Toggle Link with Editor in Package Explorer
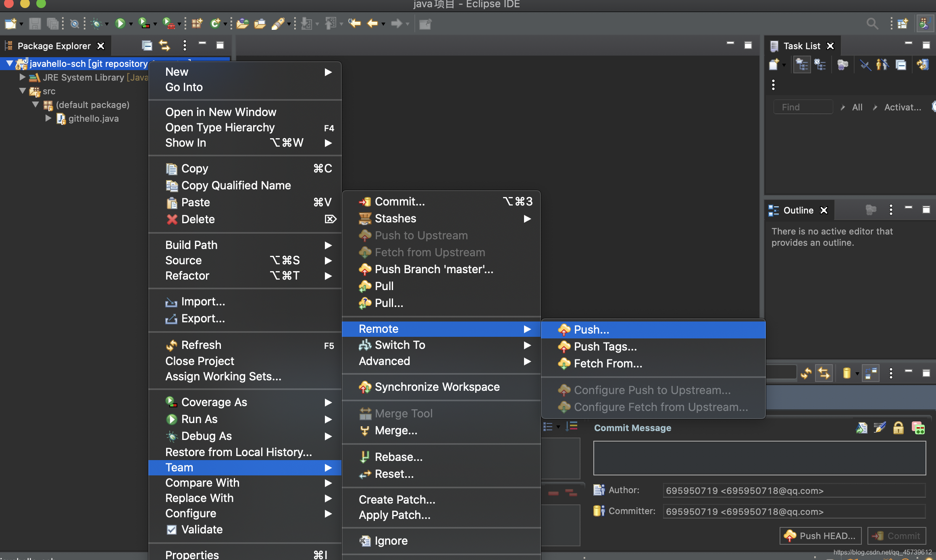 coord(164,46)
